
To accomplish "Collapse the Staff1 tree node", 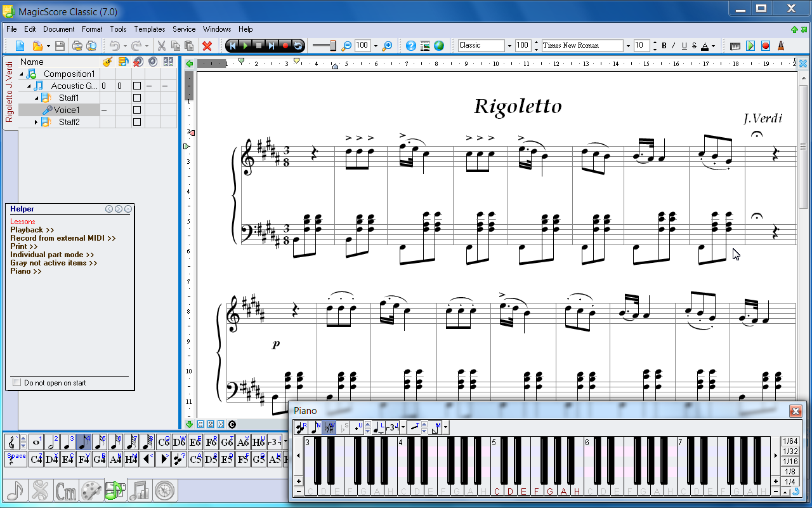I will 36,98.
